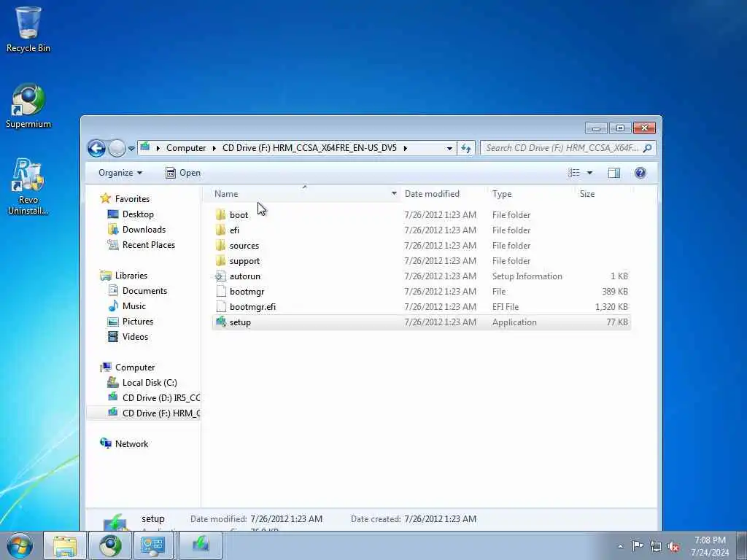
Task: Open the Revo Uninstaller desktop shortcut
Action: click(28, 187)
